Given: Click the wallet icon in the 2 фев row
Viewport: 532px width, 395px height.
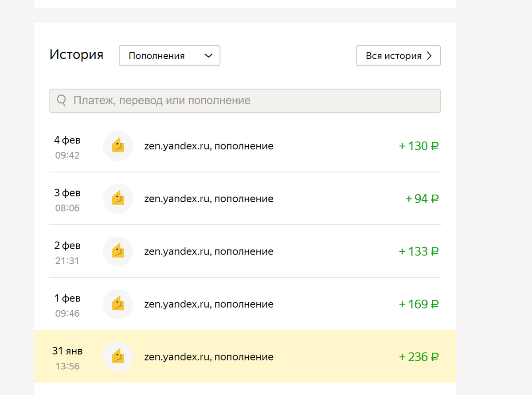Looking at the screenshot, I should pyautogui.click(x=118, y=251).
